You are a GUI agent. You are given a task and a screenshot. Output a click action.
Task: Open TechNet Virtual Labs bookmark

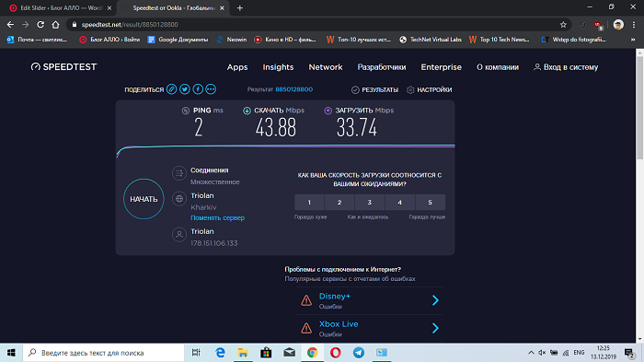(x=431, y=40)
